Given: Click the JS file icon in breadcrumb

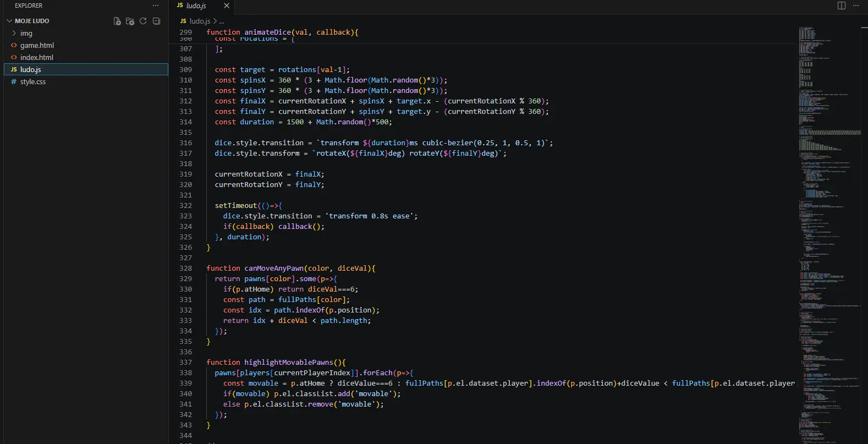Looking at the screenshot, I should [x=183, y=21].
